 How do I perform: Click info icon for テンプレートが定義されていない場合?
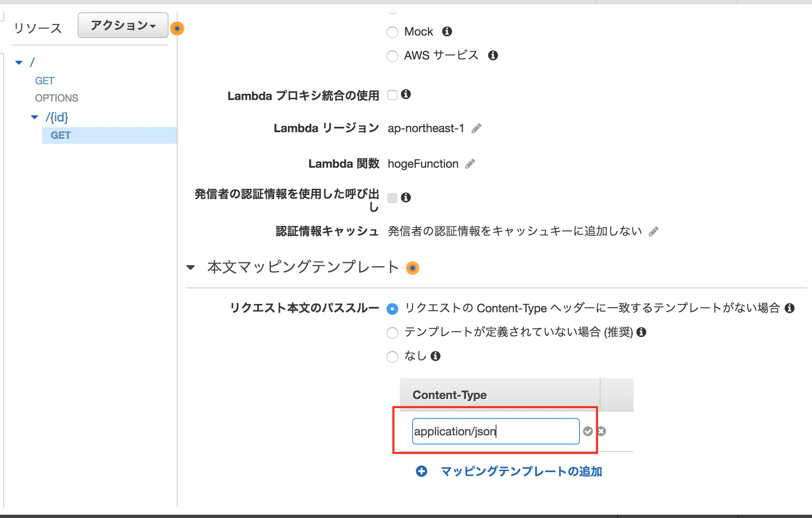[641, 332]
